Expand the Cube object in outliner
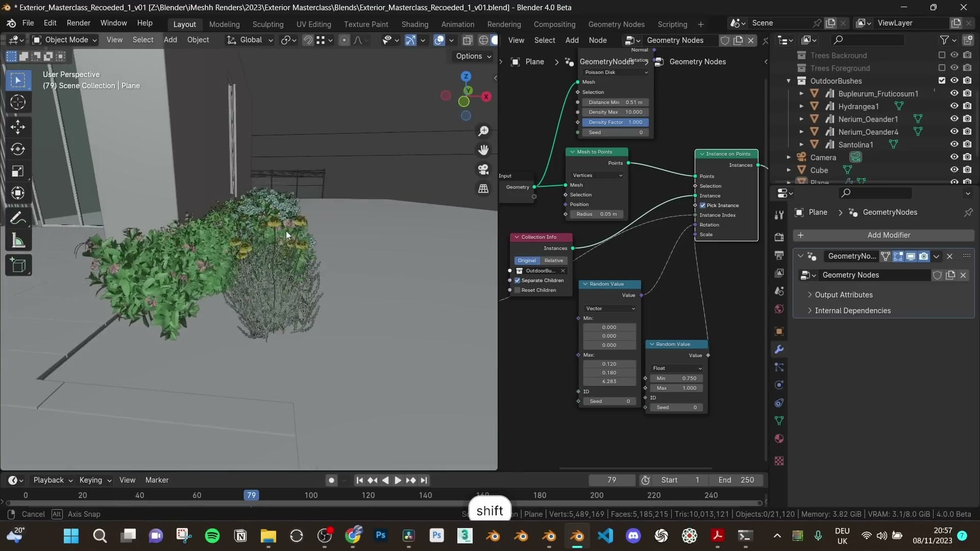Screen dimensions: 980x551 (x=789, y=170)
